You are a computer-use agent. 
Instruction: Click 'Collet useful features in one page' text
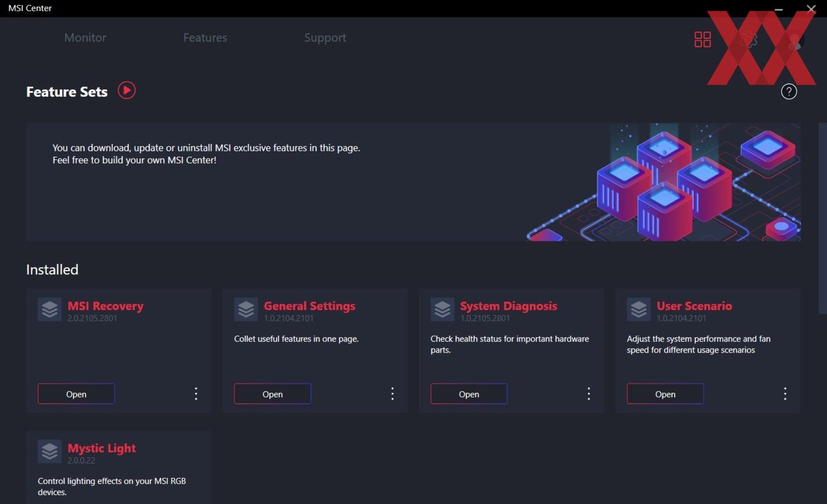click(296, 339)
